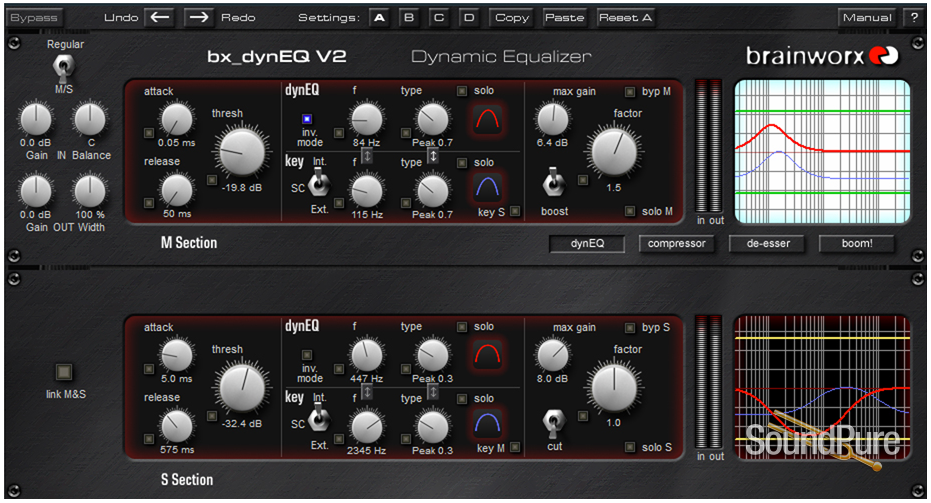Click the M section attack knob at 0.05 ms
This screenshot has height=503, width=931.
pyautogui.click(x=177, y=119)
